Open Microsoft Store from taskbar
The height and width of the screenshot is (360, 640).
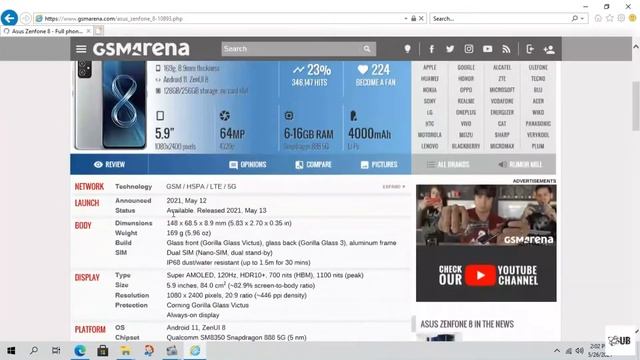[102, 351]
